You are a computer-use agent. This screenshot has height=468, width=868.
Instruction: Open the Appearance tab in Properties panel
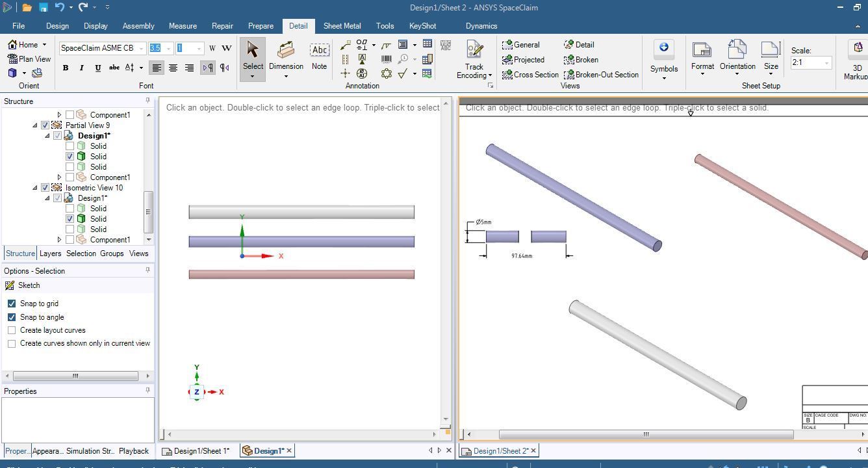coord(47,451)
